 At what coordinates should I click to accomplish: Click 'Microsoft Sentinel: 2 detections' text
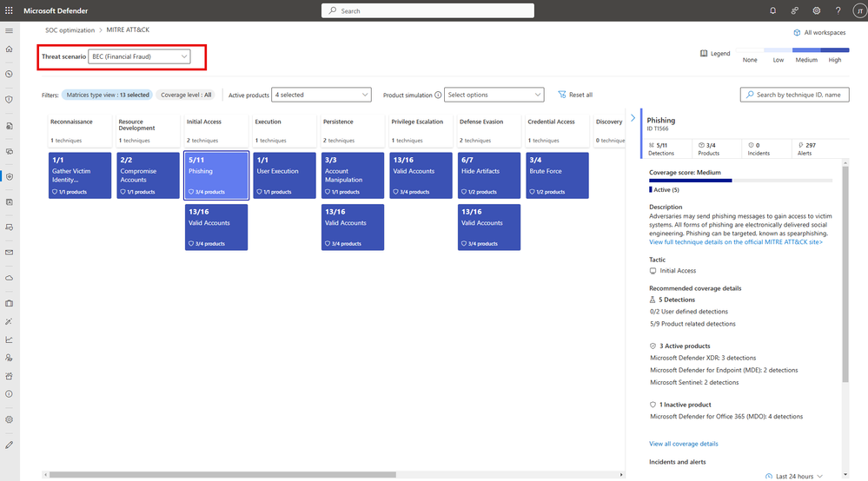[694, 382]
